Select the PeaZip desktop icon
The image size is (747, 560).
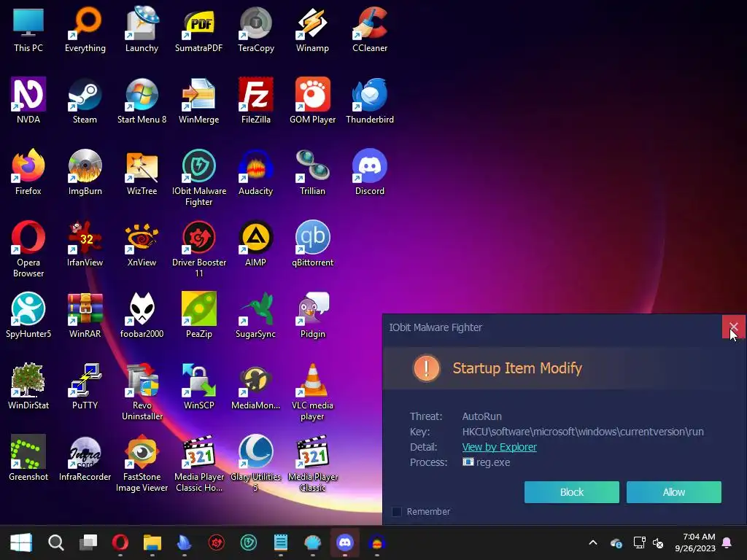(x=198, y=315)
